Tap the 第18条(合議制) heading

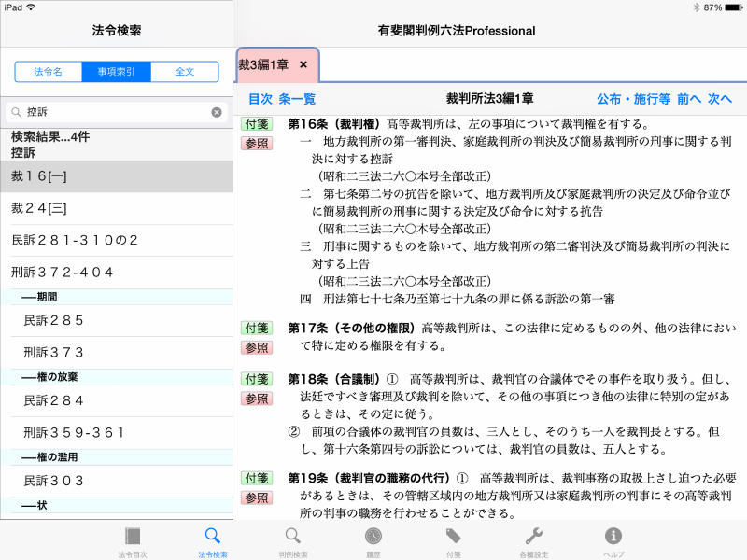tap(333, 379)
